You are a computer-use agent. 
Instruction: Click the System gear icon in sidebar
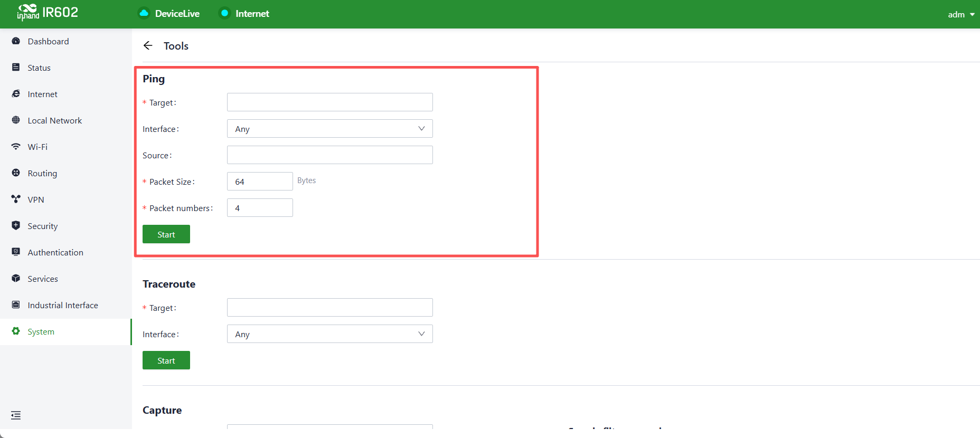pos(16,331)
